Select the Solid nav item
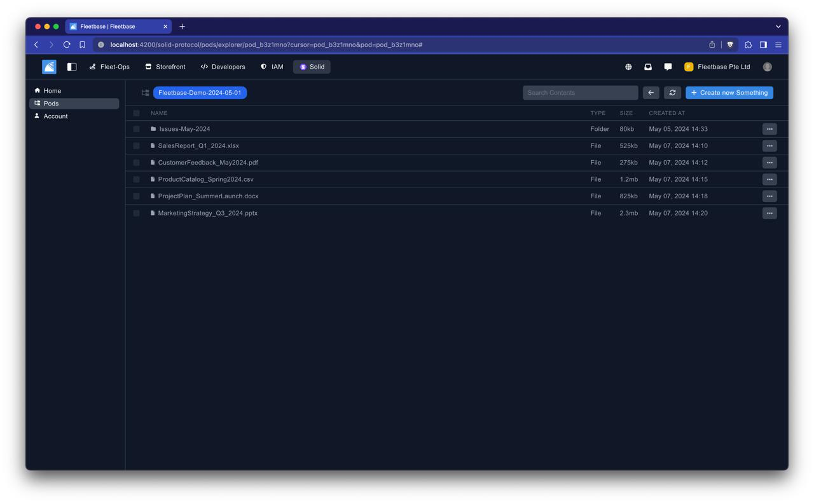Image resolution: width=814 pixels, height=504 pixels. pyautogui.click(x=312, y=67)
